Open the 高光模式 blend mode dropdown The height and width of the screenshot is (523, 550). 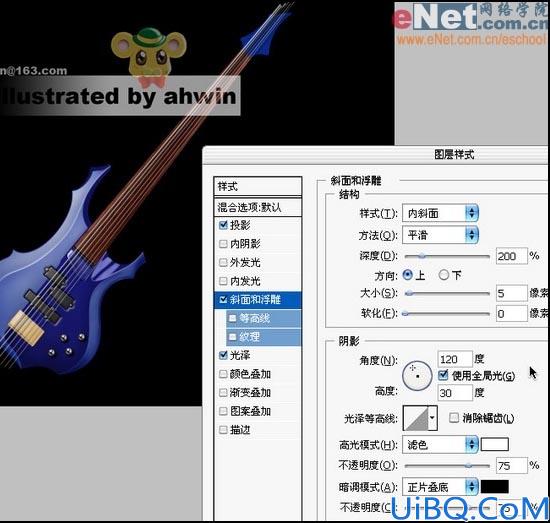coord(441,445)
